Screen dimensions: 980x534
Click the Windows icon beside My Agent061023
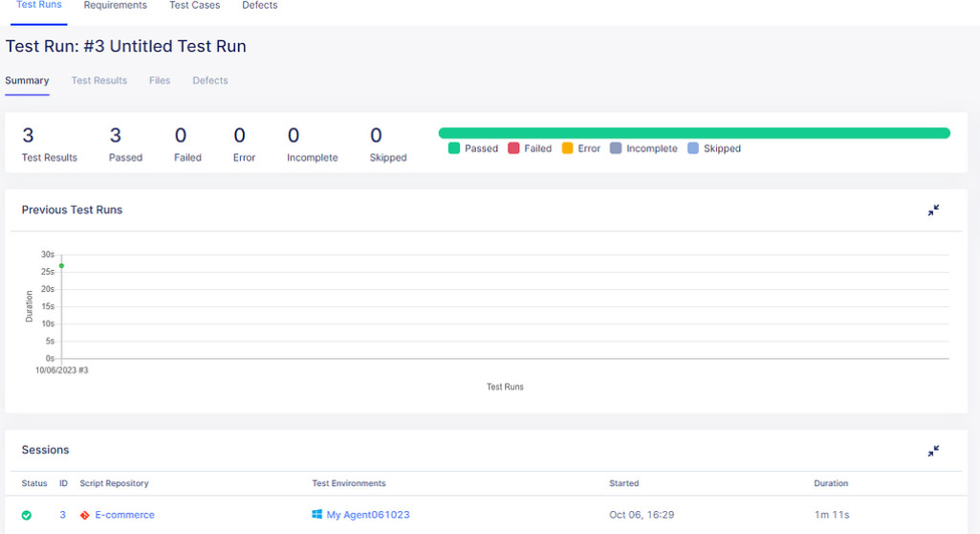316,514
